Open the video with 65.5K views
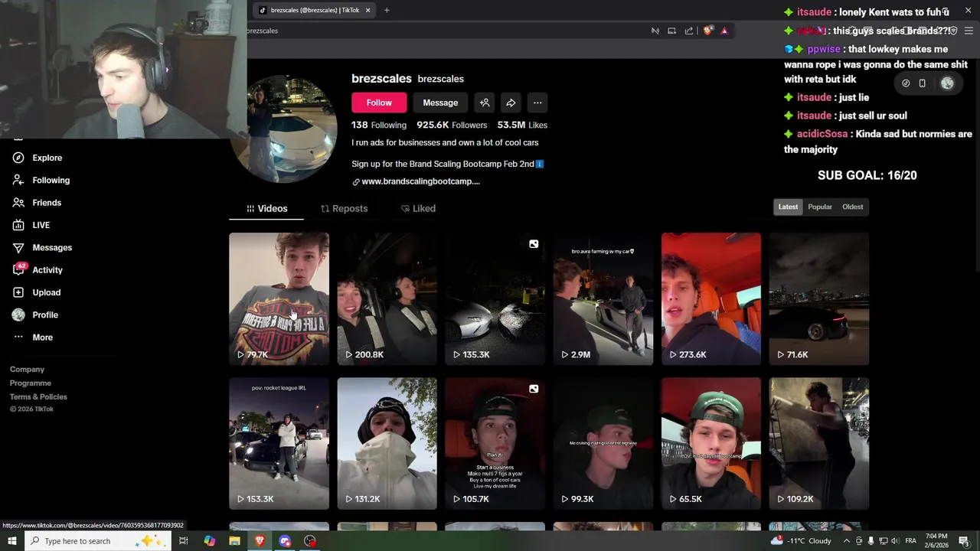This screenshot has width=980, height=551. coord(710,443)
